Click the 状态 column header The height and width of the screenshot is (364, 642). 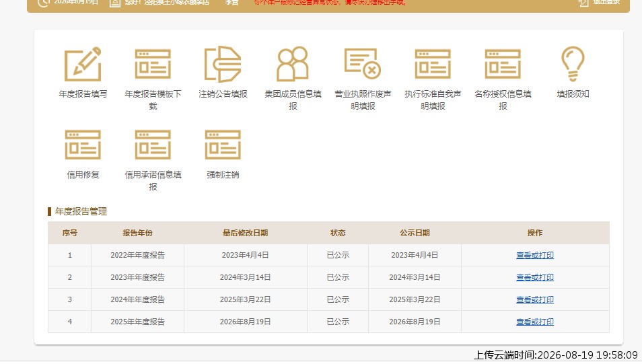point(338,233)
